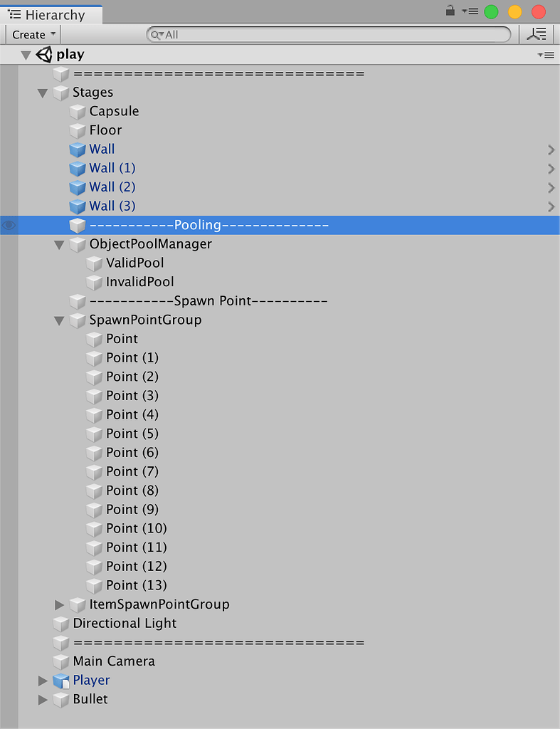Click the Unity logo icon beside the play scene name
560x729 pixels.
tap(44, 53)
